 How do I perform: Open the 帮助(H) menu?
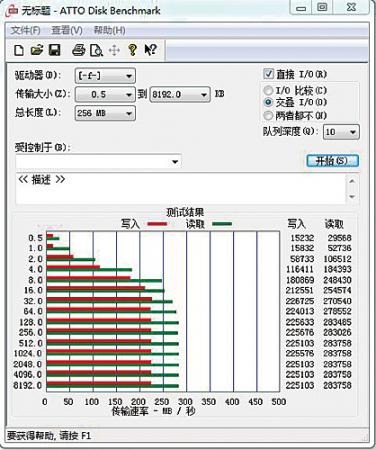point(109,31)
